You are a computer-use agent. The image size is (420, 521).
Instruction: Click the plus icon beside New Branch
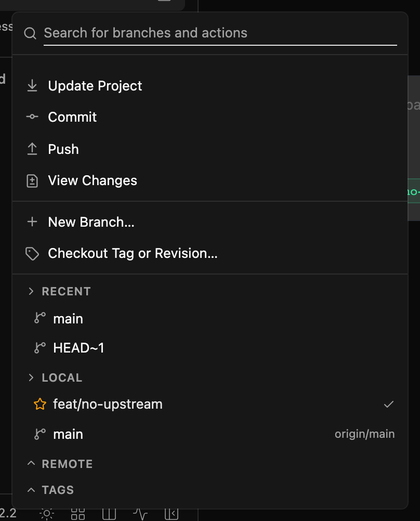[32, 222]
